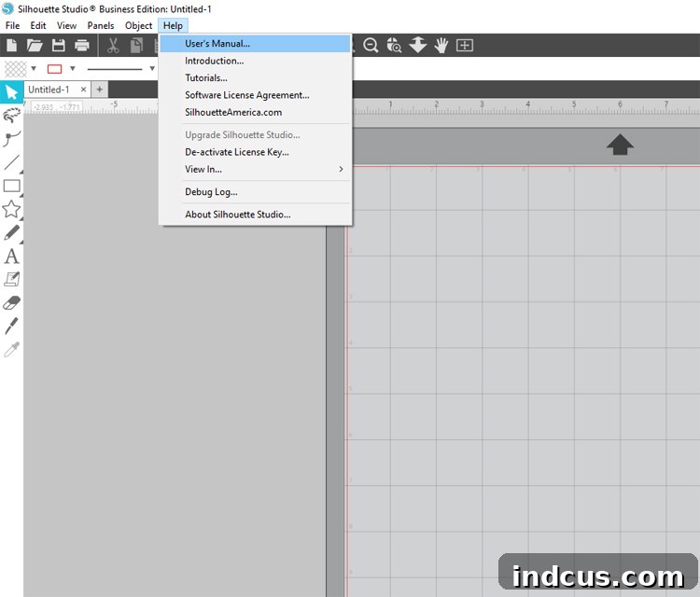Select the Eyedropper tool

tap(11, 350)
